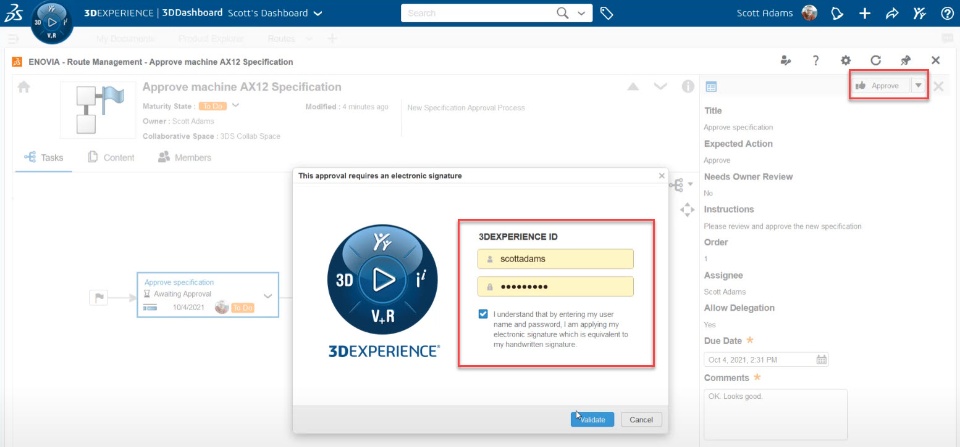
Task: Open widget settings gear icon
Action: point(846,60)
